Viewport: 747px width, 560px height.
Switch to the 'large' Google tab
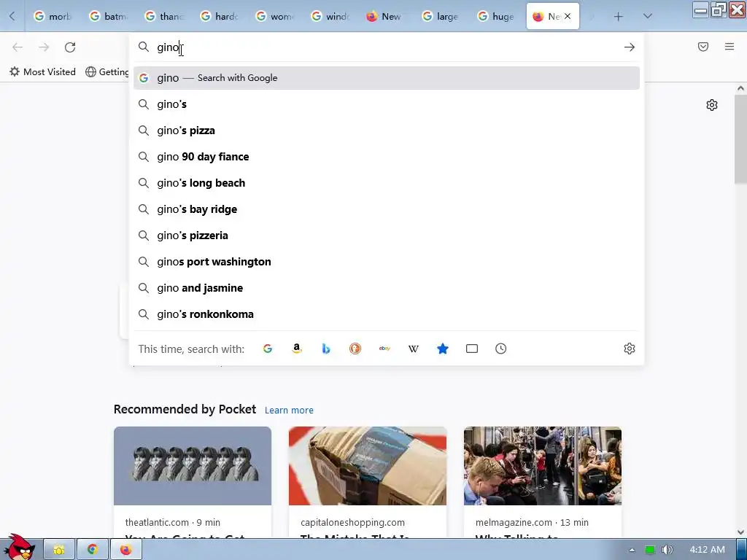click(x=441, y=16)
